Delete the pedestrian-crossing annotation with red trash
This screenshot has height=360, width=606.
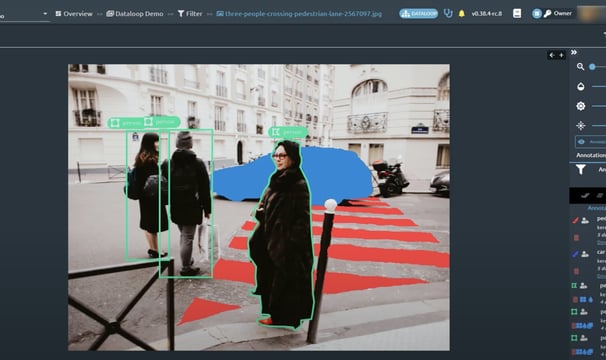pos(576,237)
